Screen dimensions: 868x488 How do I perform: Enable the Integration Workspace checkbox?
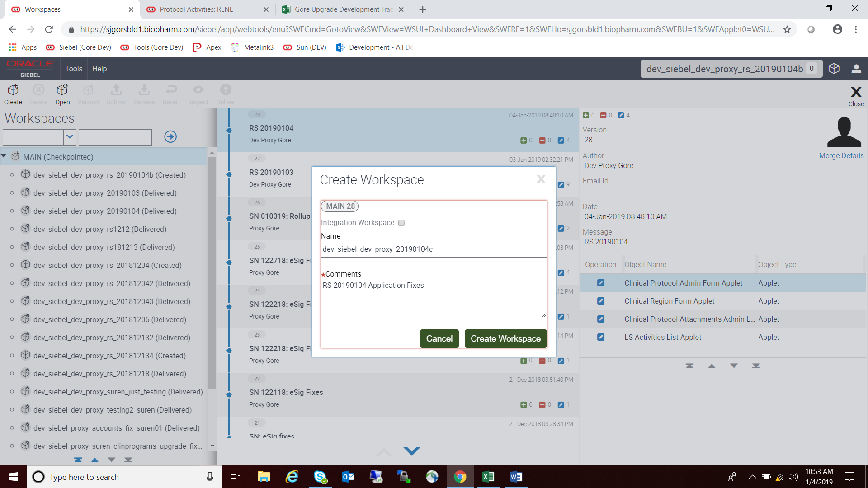[x=401, y=223]
